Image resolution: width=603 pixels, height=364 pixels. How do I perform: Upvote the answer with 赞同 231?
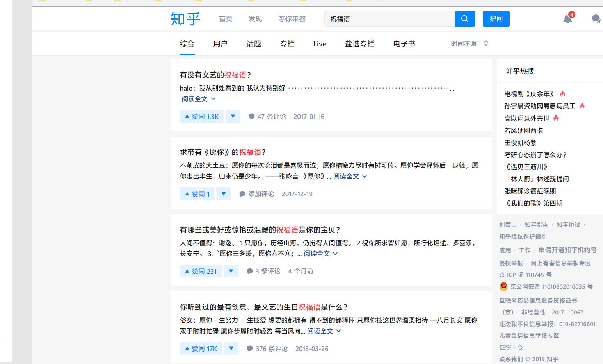coord(201,271)
